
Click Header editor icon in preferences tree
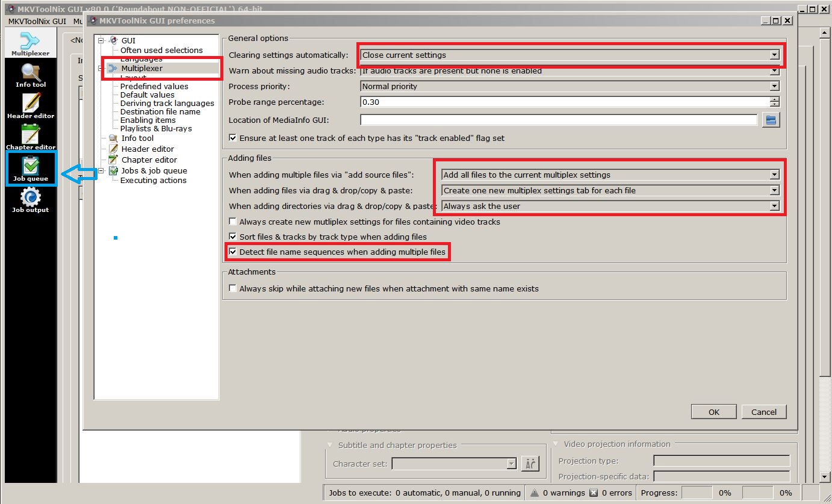pyautogui.click(x=114, y=149)
